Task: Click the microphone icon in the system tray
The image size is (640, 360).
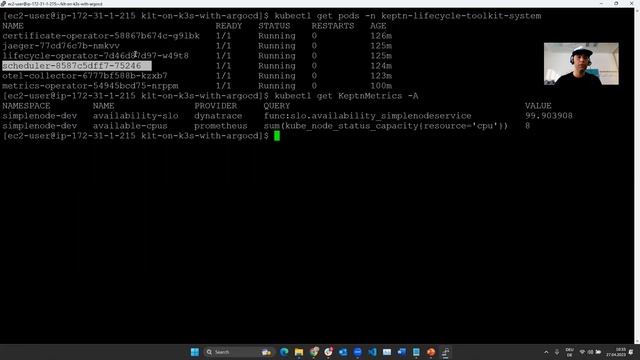Action: tap(557, 352)
